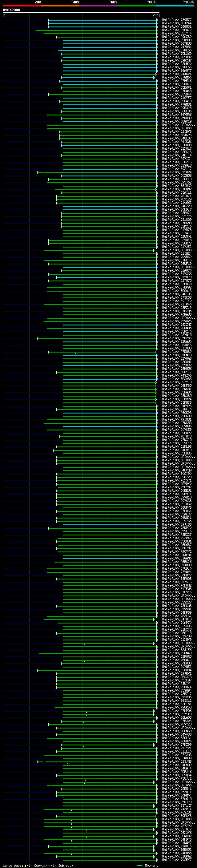This screenshot has width=197, height=868.
Task: Select hit UniRef100_Q47Q54
Action: click(x=177, y=47)
